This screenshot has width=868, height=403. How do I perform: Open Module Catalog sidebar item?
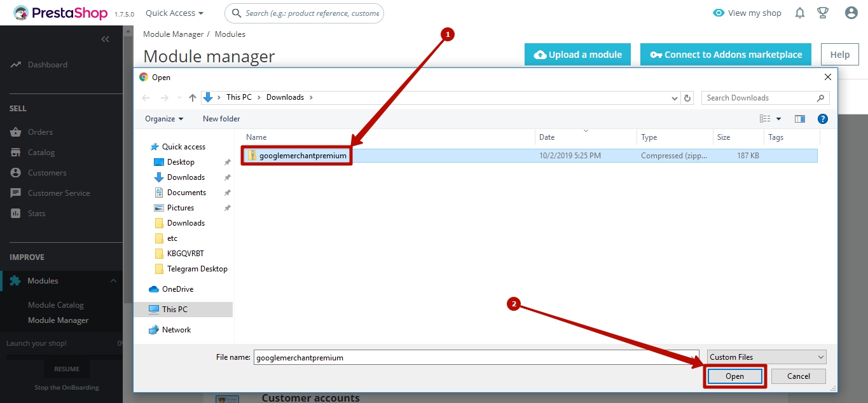click(x=56, y=305)
